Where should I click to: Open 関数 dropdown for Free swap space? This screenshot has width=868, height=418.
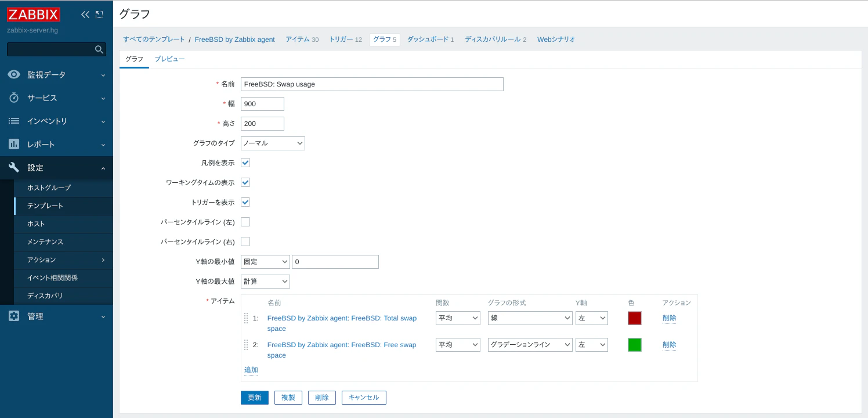pyautogui.click(x=458, y=345)
